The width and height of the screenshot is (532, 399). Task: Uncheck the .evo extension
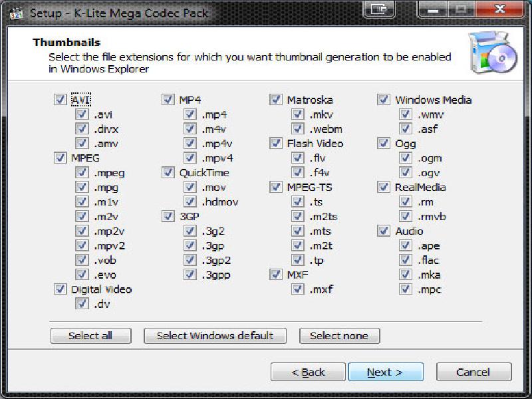(82, 275)
